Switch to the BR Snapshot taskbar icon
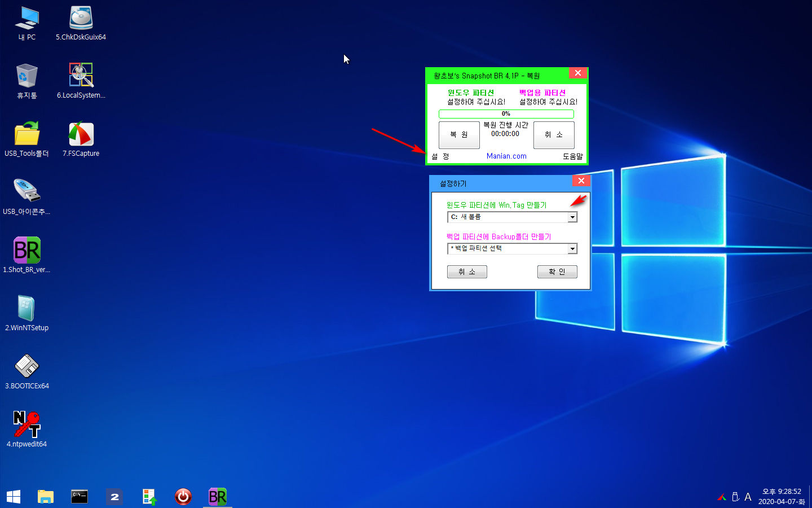Viewport: 812px width, 508px height. pyautogui.click(x=218, y=497)
